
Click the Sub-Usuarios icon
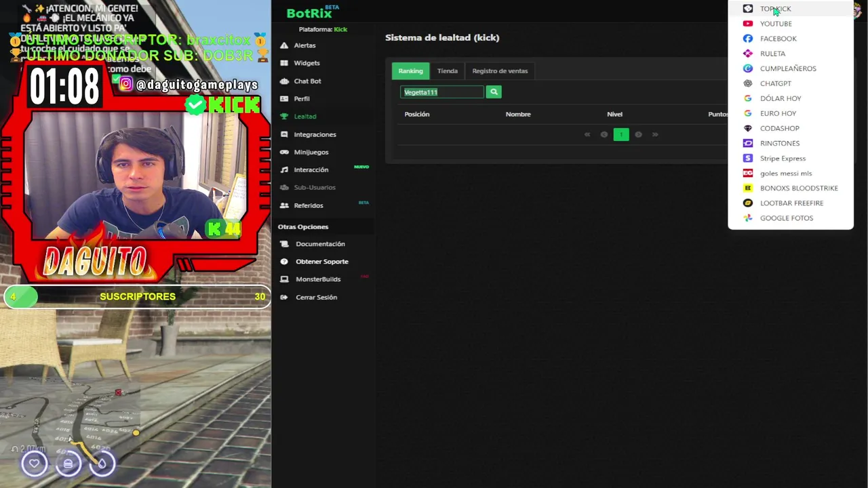pos(284,188)
